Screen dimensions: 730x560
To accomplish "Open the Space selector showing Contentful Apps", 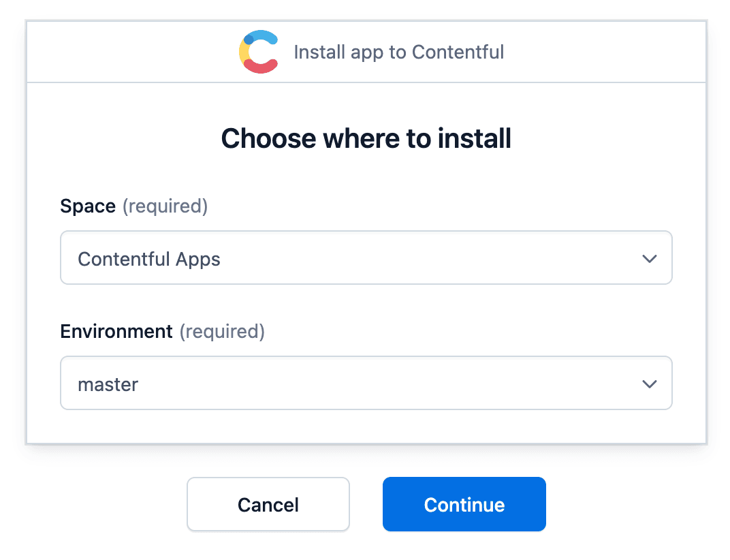I will 366,259.
